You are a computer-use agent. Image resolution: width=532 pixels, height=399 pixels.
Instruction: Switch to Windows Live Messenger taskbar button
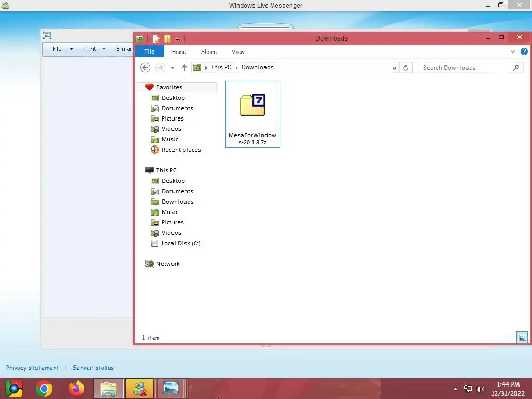(139, 389)
